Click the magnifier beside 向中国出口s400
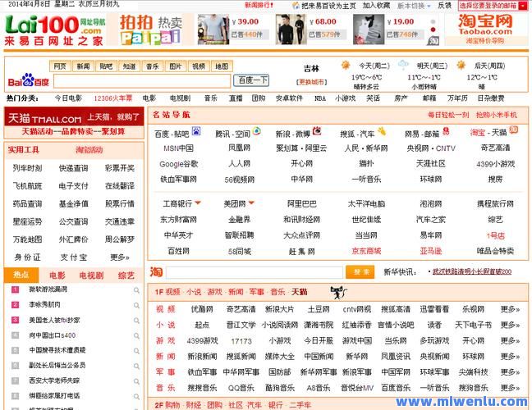Viewport: 532px width, 410px height. 136,336
